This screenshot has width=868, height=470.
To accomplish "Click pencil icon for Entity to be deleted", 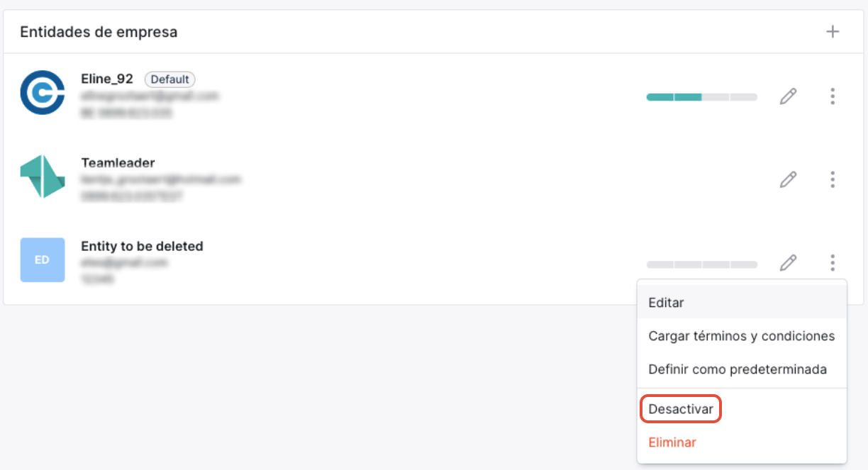I will click(x=788, y=263).
